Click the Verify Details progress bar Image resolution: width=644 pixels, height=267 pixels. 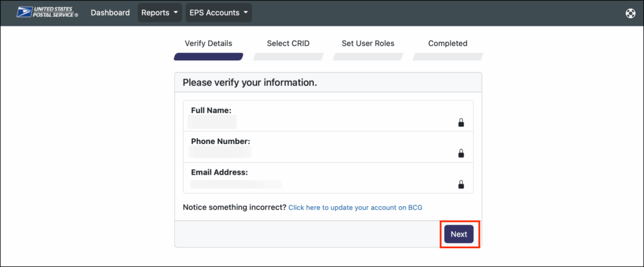tap(208, 57)
